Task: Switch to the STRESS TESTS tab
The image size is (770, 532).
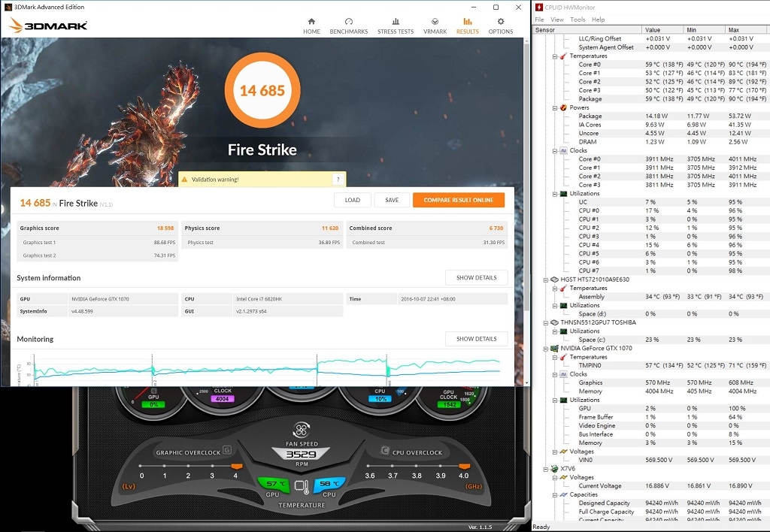Action: point(396,26)
